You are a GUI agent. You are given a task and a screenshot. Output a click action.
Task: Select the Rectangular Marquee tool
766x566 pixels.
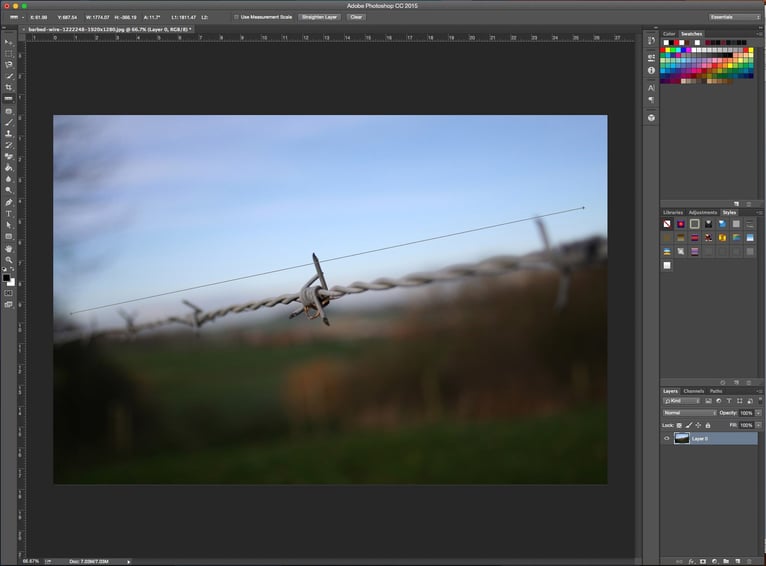(x=8, y=54)
